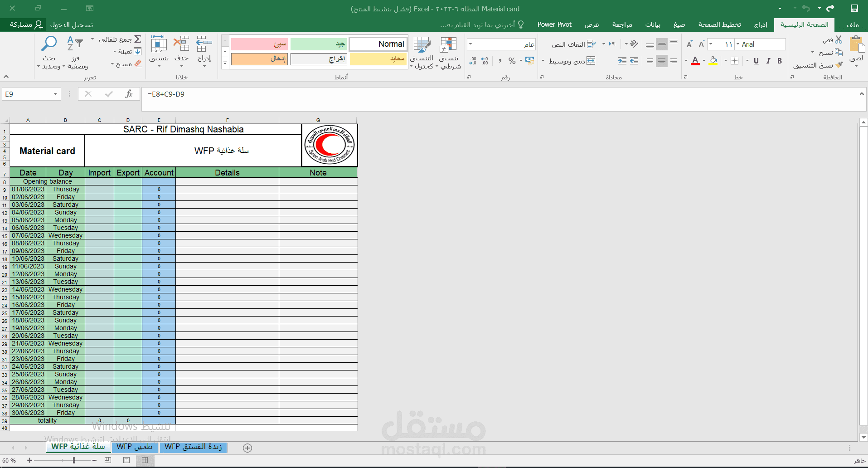
Task: Confirm formula entry with the check mark
Action: coord(109,94)
